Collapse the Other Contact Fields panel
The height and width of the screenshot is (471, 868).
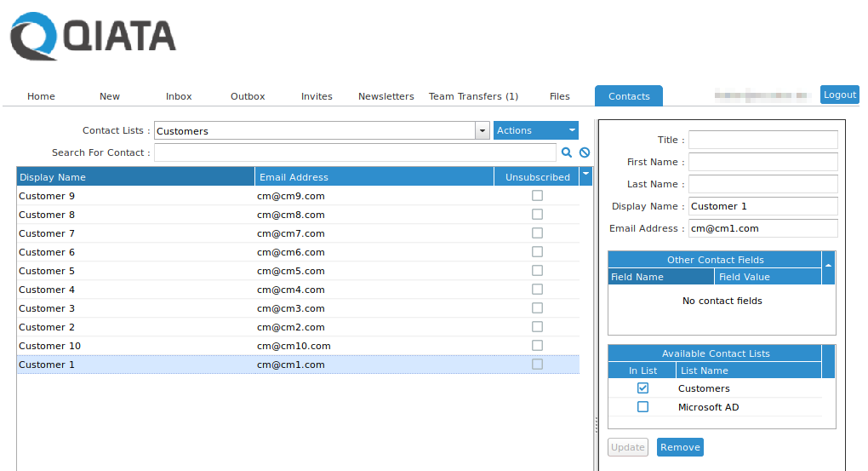pos(828,267)
